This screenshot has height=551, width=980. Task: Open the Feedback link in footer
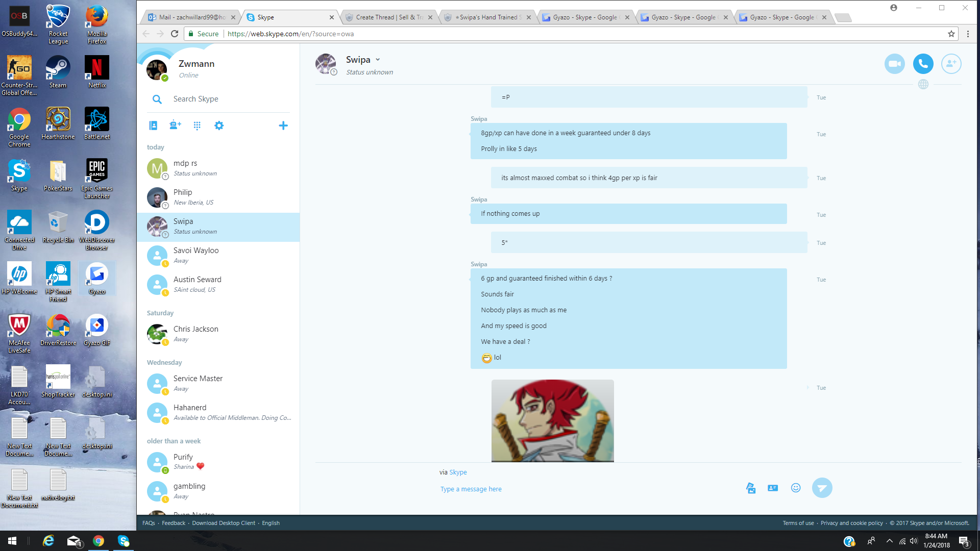tap(174, 523)
